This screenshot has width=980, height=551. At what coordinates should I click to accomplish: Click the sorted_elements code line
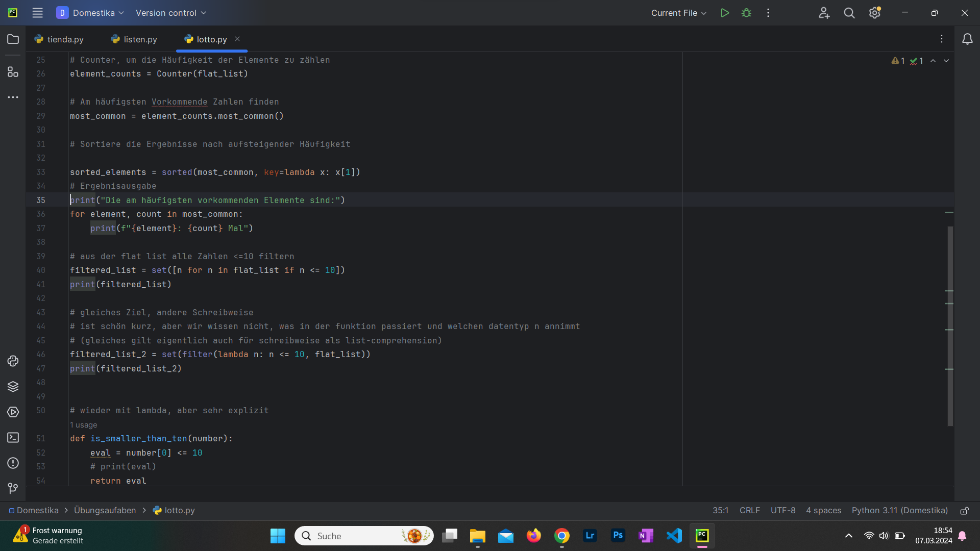[x=215, y=172]
